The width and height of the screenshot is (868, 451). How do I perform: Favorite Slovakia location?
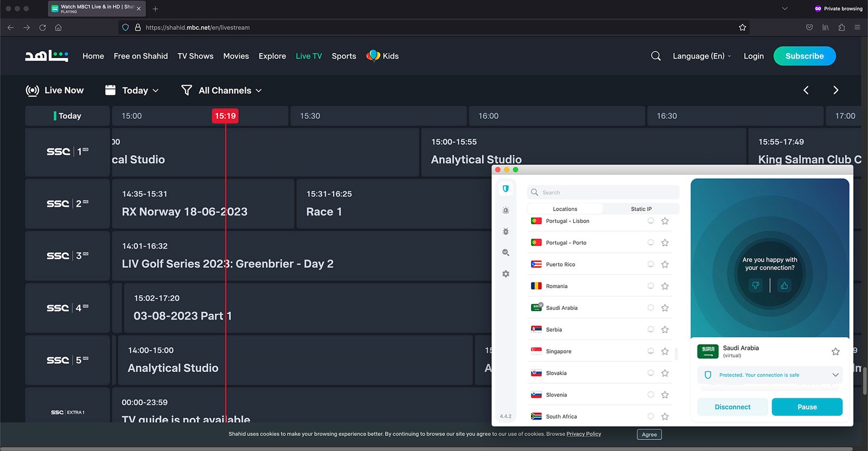(x=665, y=373)
